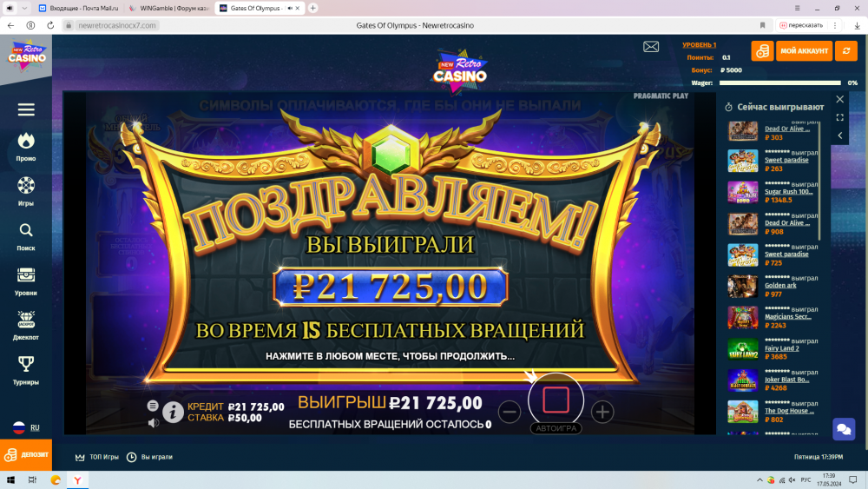Switch to Входящие Почта Mail.ru tab
This screenshot has height=489, width=868.
coord(79,9)
